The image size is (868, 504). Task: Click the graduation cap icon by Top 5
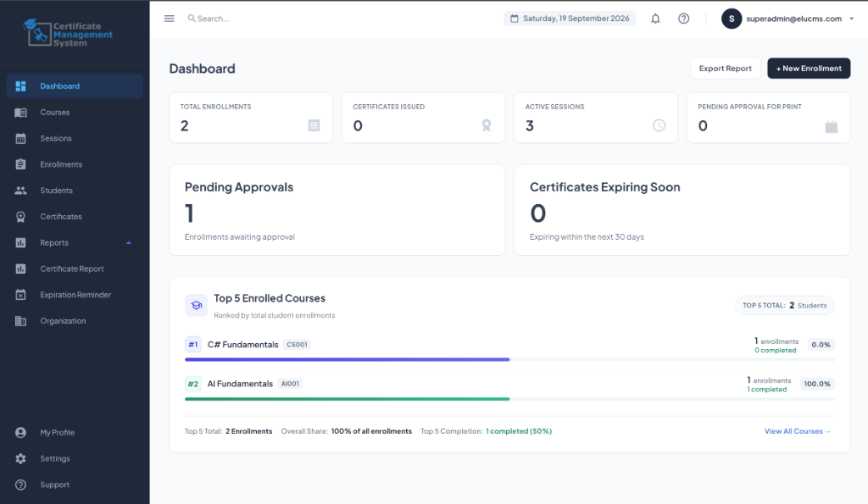196,306
